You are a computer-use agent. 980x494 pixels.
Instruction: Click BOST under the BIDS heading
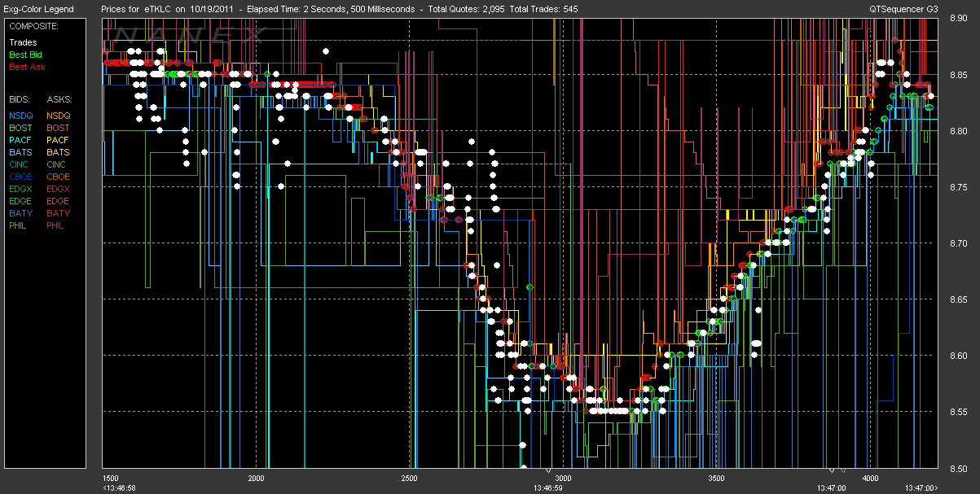pos(20,128)
